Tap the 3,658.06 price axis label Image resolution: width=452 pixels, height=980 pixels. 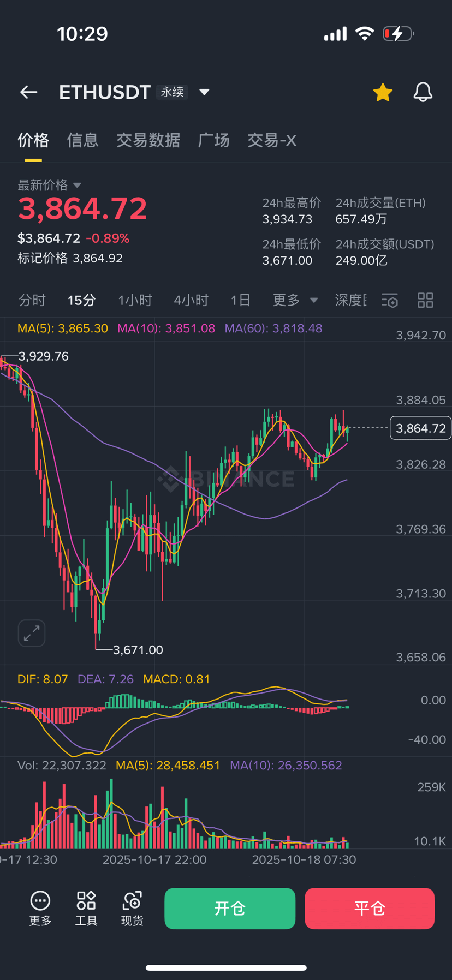(x=421, y=658)
